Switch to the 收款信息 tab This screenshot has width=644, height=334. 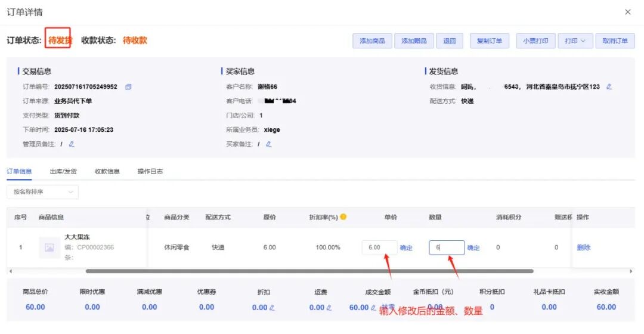point(107,171)
